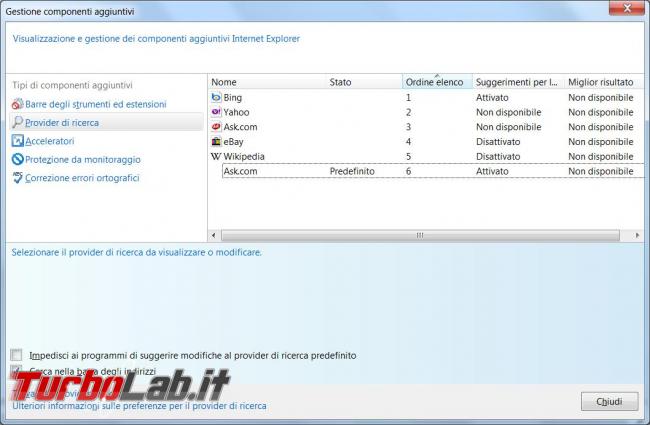Close the Gestione componenti aggiuntivi window

[x=627, y=8]
